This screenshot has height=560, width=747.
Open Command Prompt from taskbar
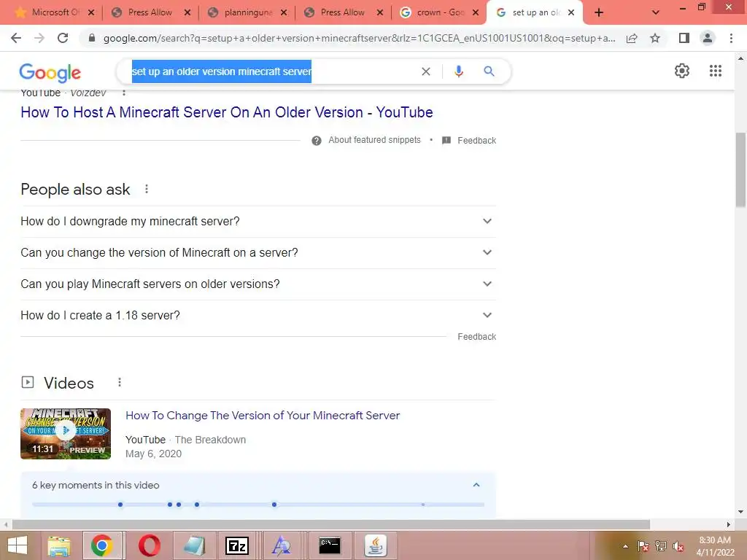click(329, 545)
